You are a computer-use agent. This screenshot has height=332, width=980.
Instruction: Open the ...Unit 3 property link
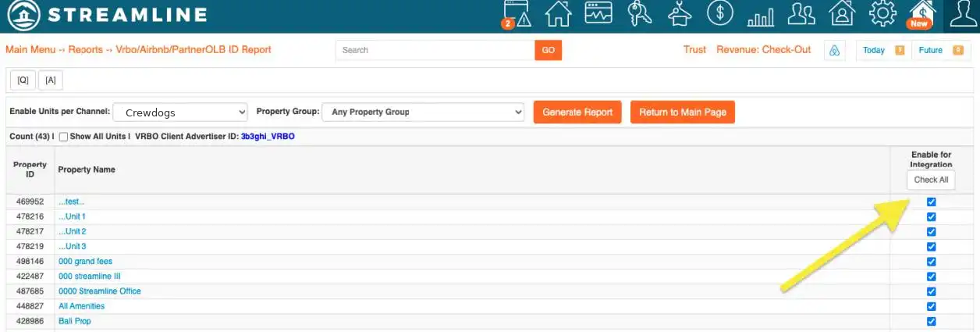tap(72, 246)
